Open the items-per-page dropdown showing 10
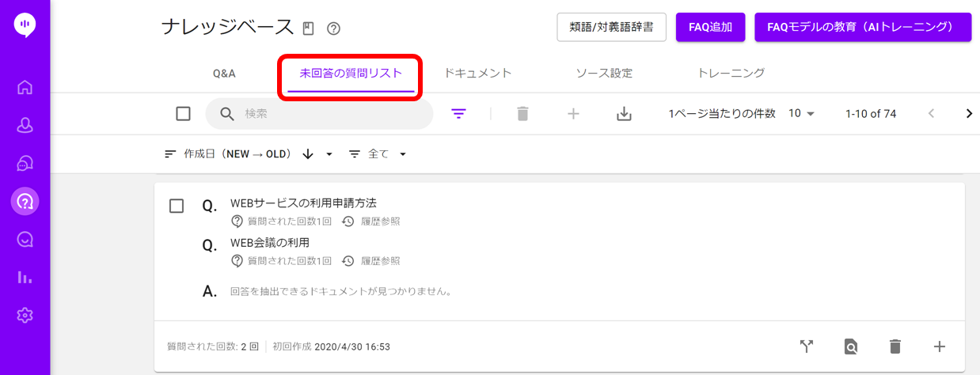This screenshot has height=375, width=980. pyautogui.click(x=802, y=114)
